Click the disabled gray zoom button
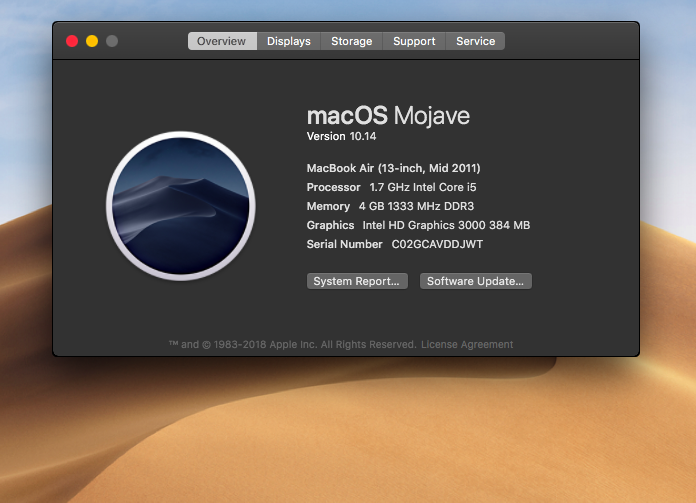Screen dimensions: 696x503 pyautogui.click(x=112, y=41)
